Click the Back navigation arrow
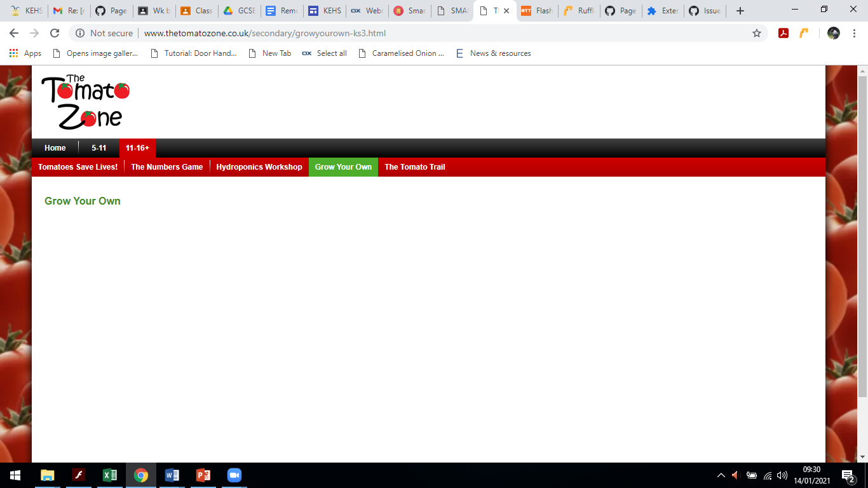 (13, 33)
